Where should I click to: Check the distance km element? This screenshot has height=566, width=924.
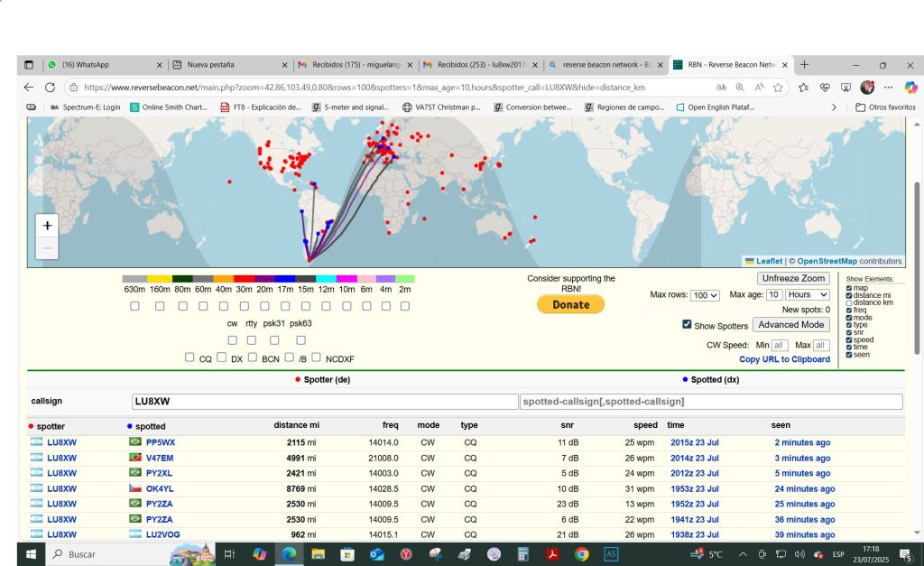pos(849,302)
